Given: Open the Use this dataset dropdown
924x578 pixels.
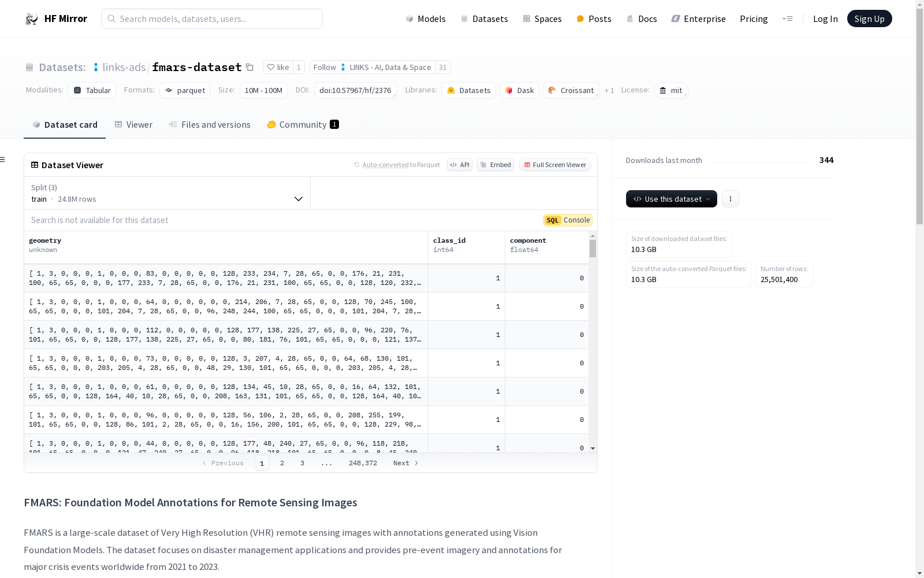Looking at the screenshot, I should [x=672, y=199].
